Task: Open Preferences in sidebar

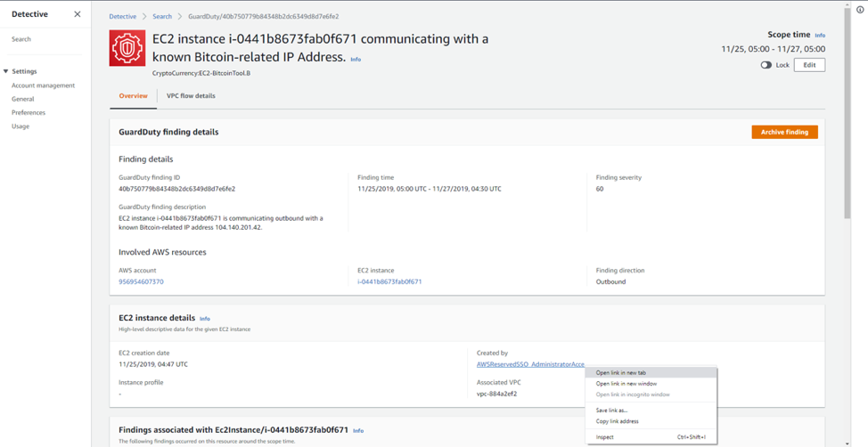Action: pos(29,112)
